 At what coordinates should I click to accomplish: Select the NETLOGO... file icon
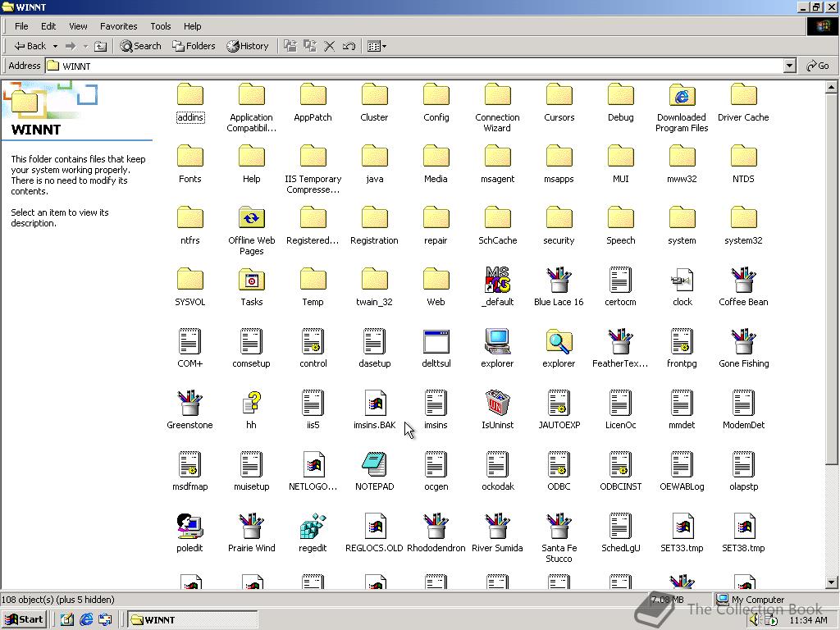pos(313,464)
